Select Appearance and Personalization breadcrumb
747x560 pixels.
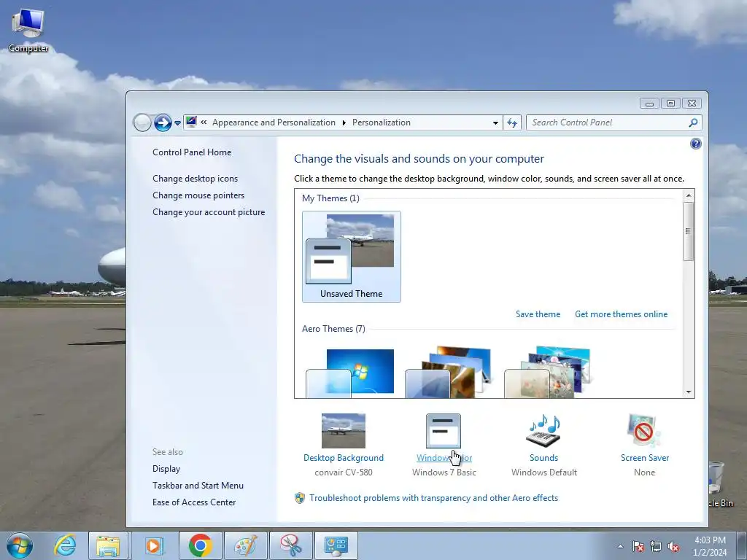274,122
